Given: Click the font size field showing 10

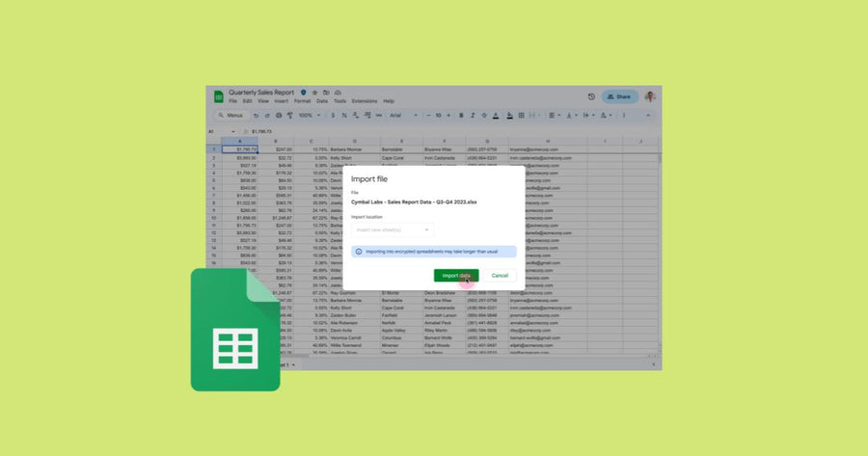Looking at the screenshot, I should pos(439,116).
